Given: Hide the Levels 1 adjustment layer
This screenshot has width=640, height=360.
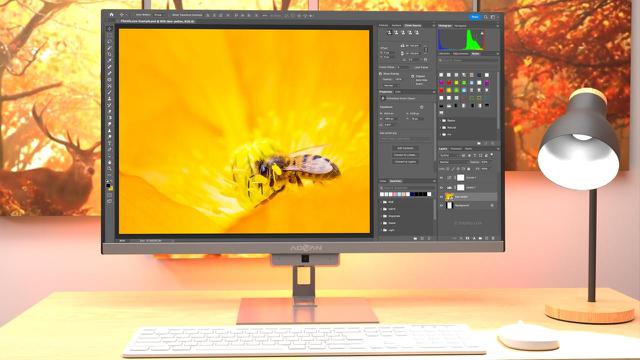Looking at the screenshot, I should 441,188.
